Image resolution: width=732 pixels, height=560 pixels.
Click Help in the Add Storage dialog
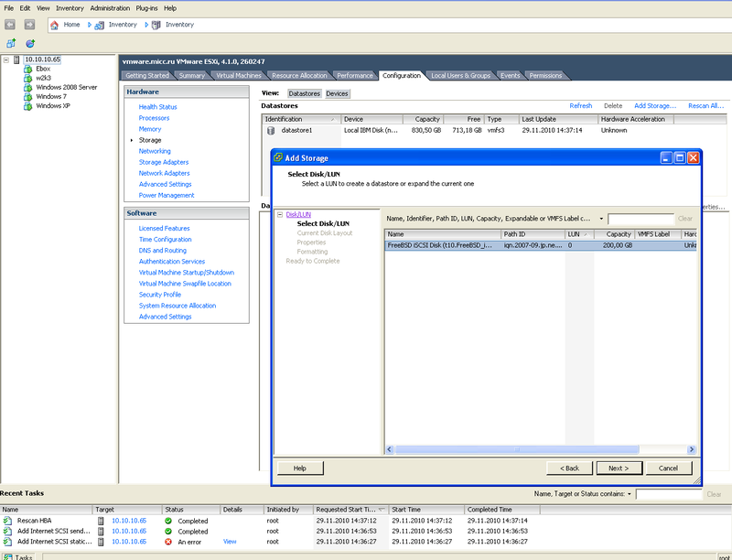coord(300,468)
